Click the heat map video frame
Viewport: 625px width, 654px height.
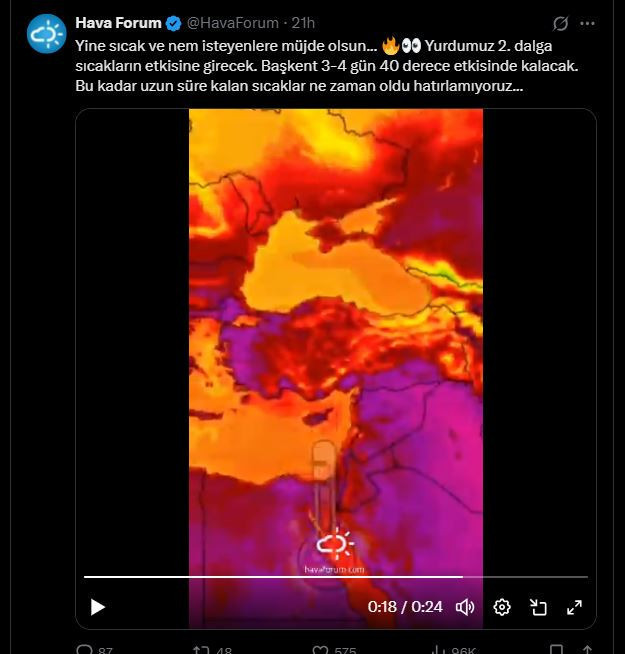(336, 342)
